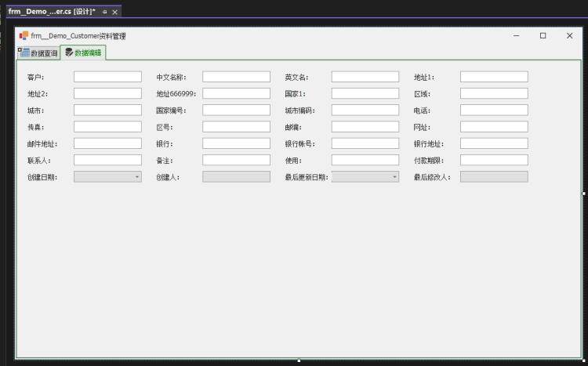The width and height of the screenshot is (588, 366).
Task: Select the 网址: label
Action: [423, 128]
